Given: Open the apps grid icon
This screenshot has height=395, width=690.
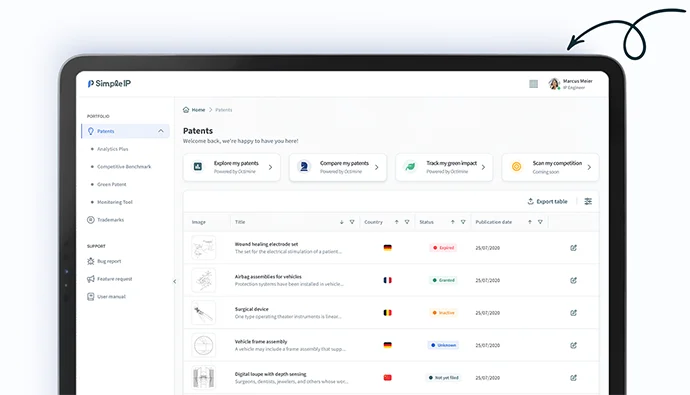Looking at the screenshot, I should tap(533, 84).
